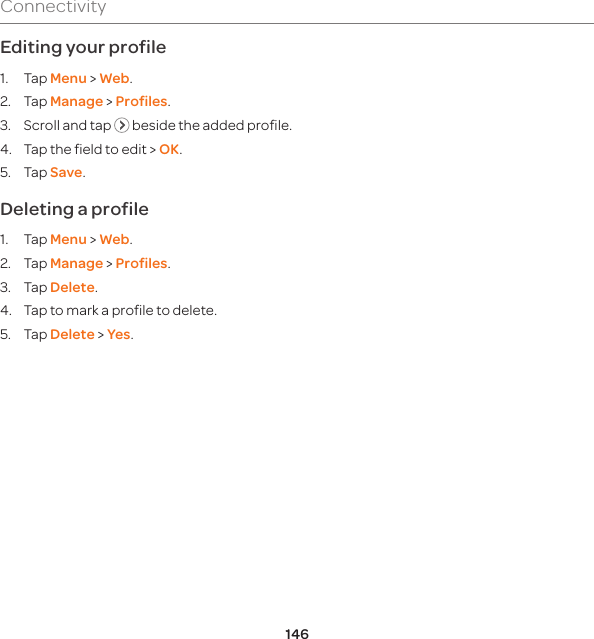Click 'Manage' in Editing step 2
Screen dimensions: 594x639
click(77, 102)
